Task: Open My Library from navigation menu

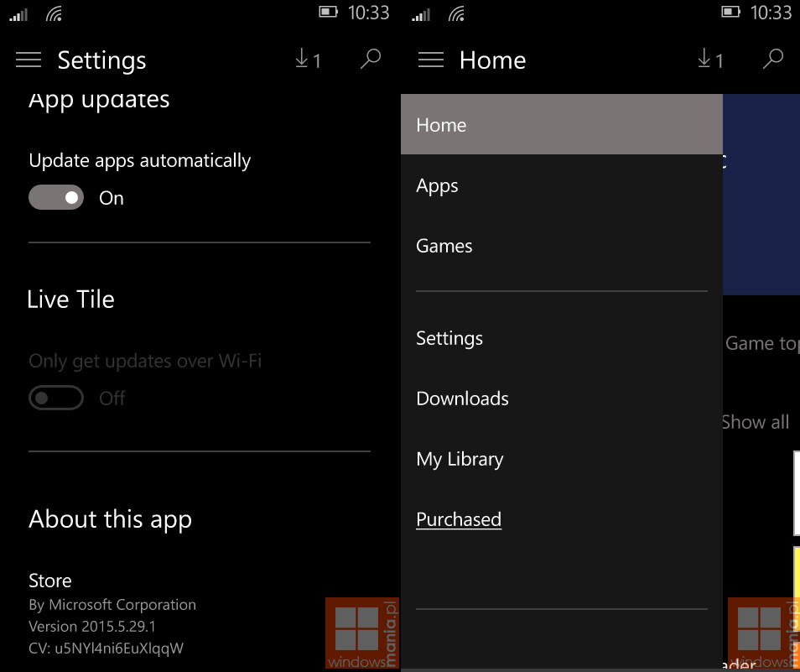Action: 562,459
